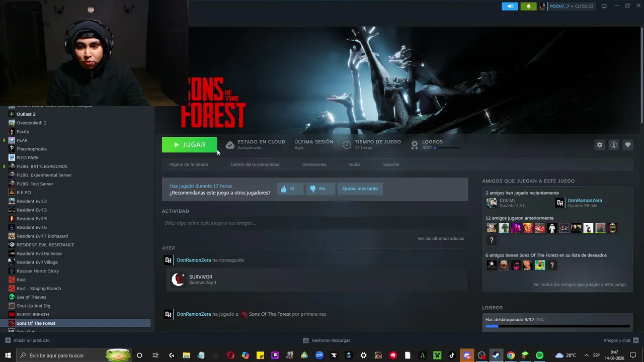Click the Steam icon on the taskbar
644x362 pixels.
pos(496,355)
